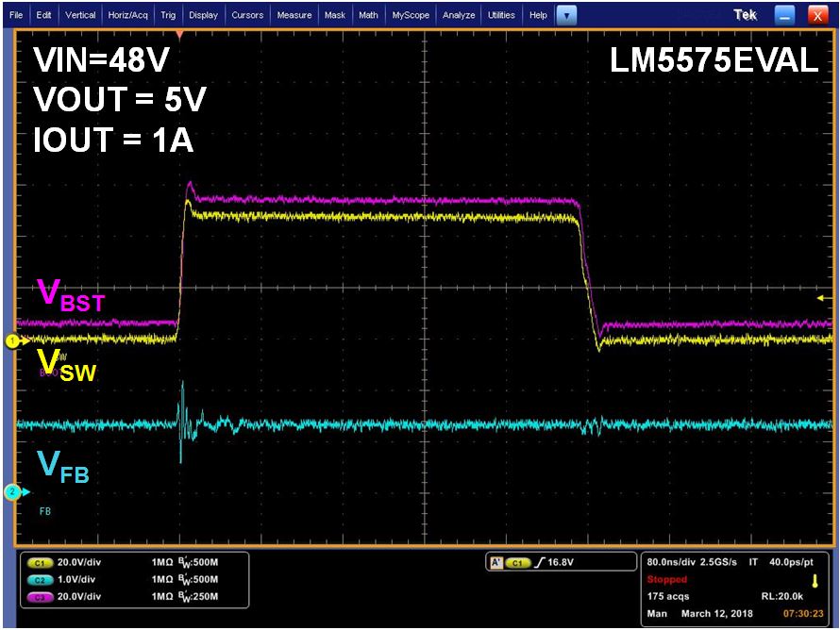
Task: Select channel 2 ground reference marker
Action: 15,492
